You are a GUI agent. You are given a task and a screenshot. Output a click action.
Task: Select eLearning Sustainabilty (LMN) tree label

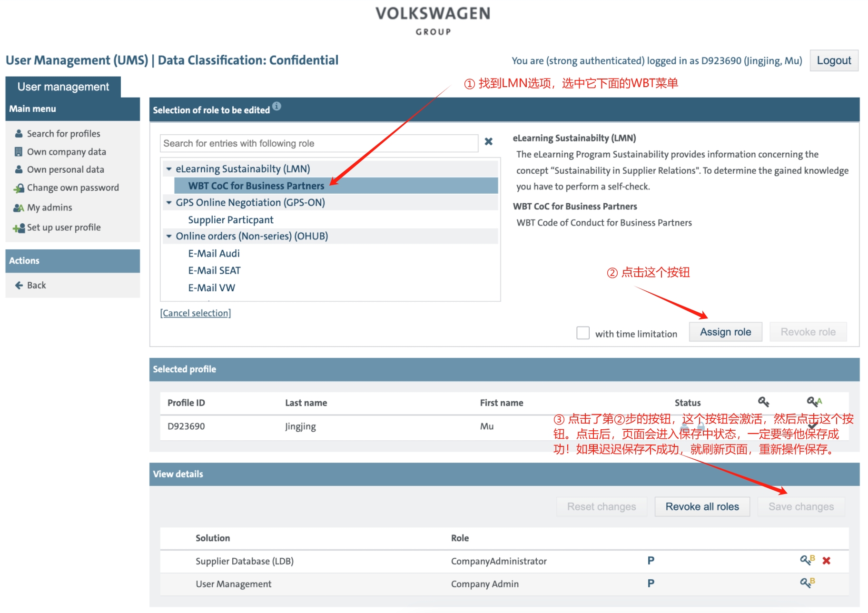click(x=243, y=169)
